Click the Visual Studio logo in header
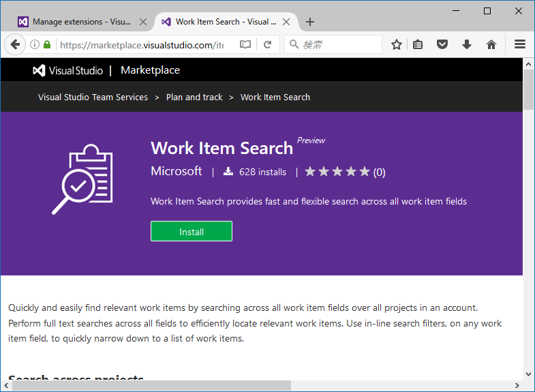This screenshot has height=392, width=535. click(68, 70)
